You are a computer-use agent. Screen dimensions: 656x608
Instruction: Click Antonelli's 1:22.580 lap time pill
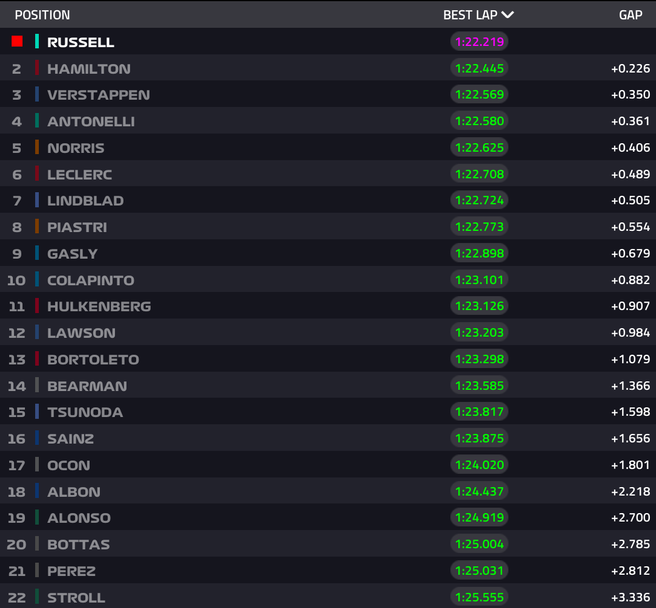click(479, 121)
